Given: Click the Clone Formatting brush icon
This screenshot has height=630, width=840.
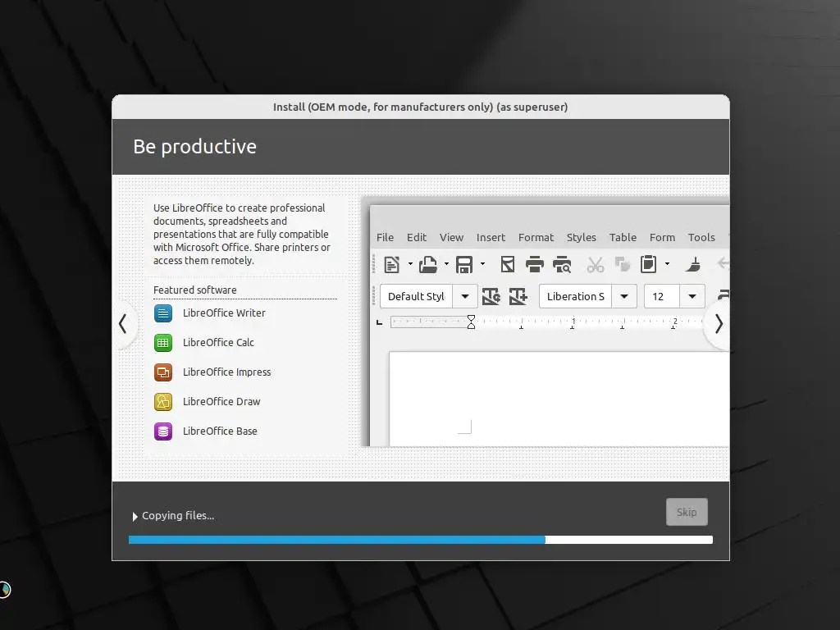Looking at the screenshot, I should click(x=693, y=264).
